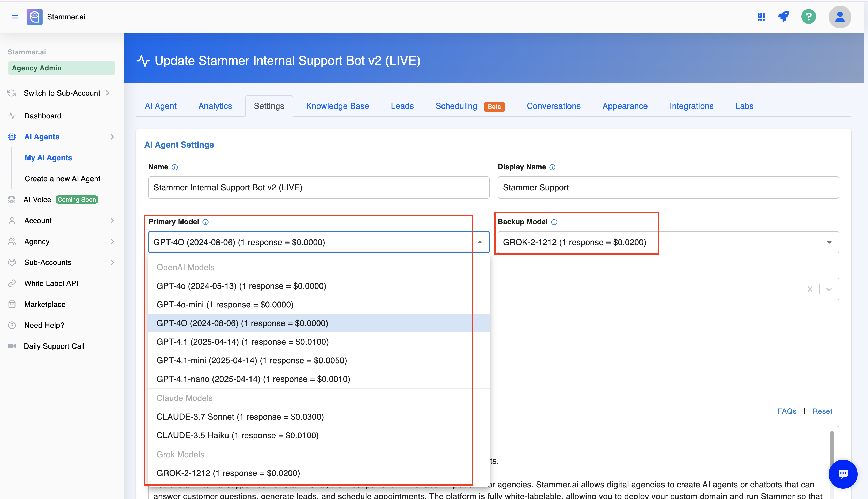
Task: Open the green help question icon
Action: [x=808, y=17]
